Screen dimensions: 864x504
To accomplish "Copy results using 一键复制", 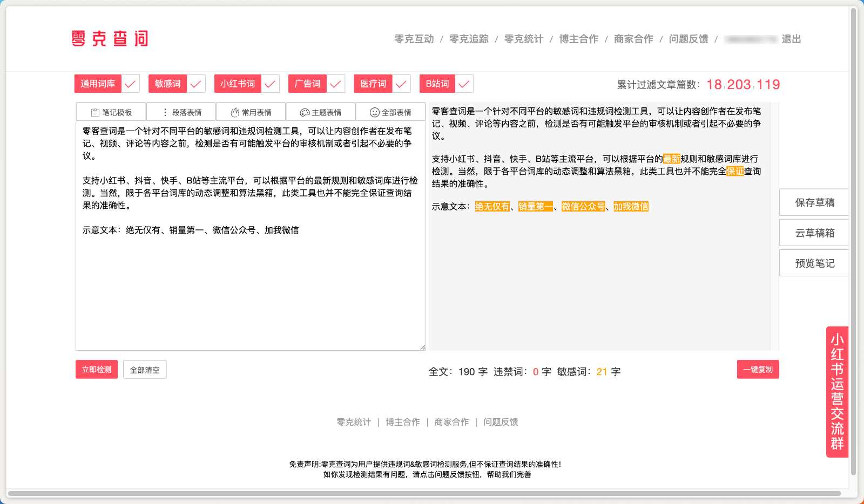I will point(758,369).
